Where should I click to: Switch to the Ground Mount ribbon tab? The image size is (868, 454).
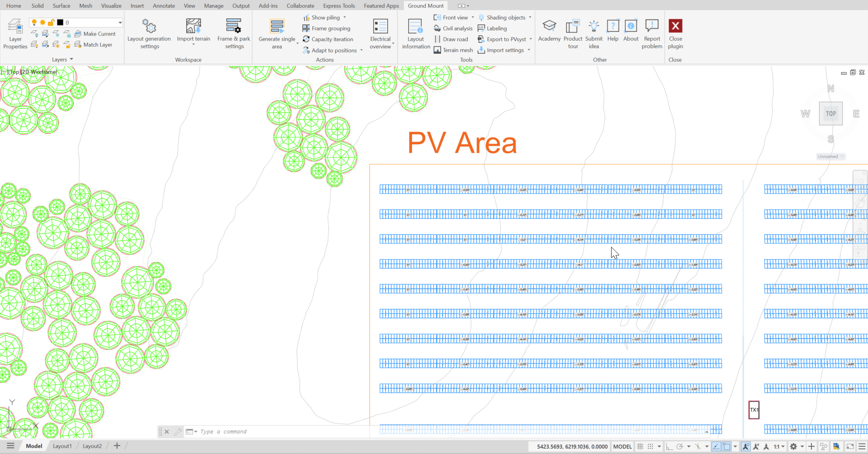click(x=426, y=6)
